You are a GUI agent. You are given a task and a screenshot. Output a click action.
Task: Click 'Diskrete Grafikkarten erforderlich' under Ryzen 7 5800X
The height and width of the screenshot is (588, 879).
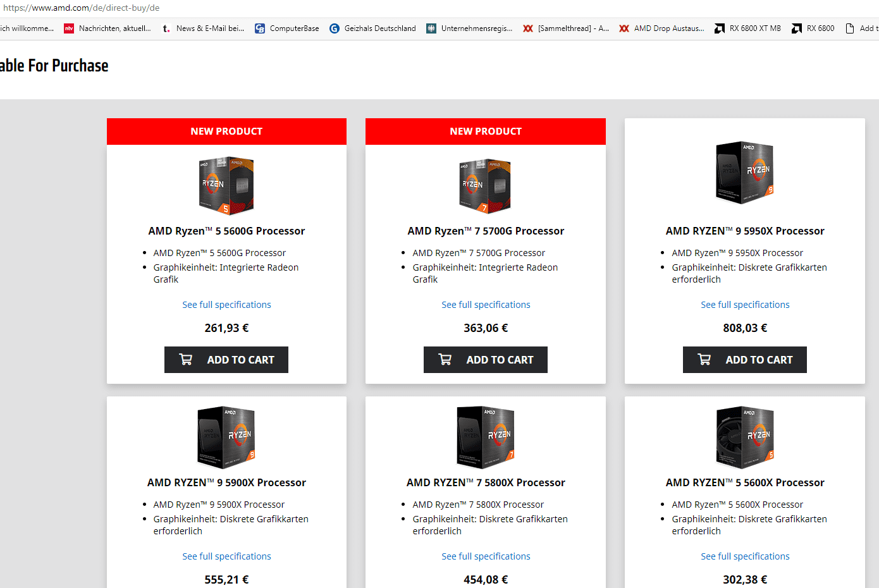point(490,525)
